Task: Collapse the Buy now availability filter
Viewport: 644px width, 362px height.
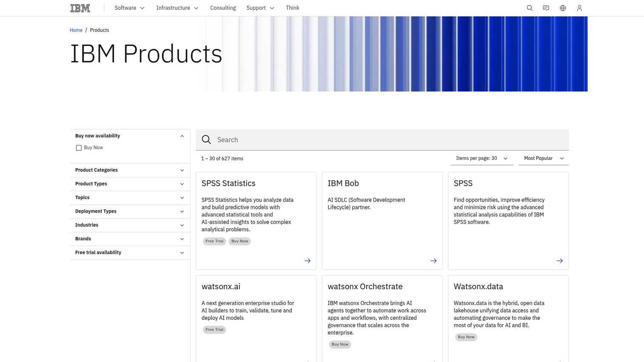Action: pos(130,136)
